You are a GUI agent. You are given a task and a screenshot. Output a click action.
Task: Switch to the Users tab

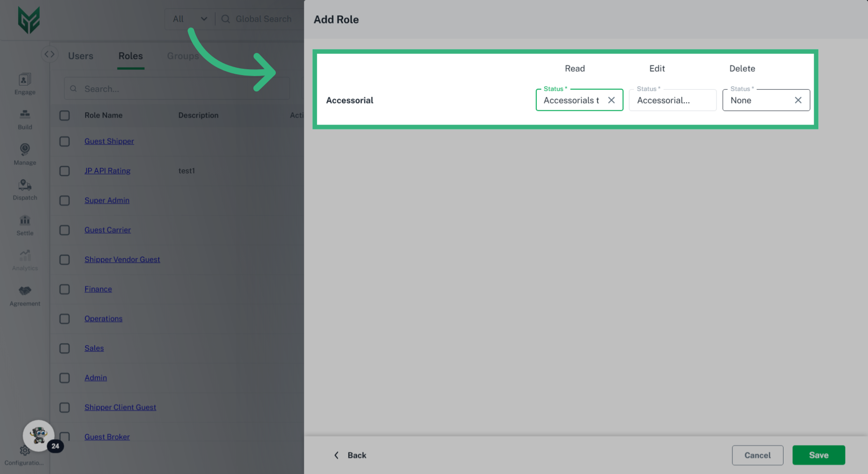(80, 56)
